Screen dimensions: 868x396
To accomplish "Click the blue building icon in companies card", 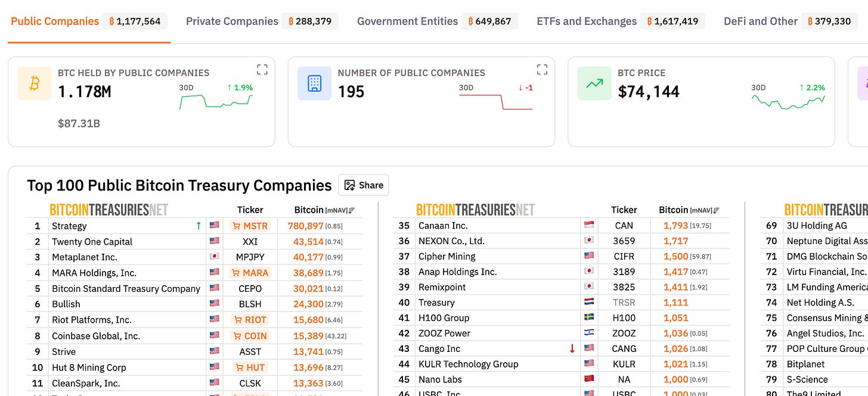I will point(315,83).
